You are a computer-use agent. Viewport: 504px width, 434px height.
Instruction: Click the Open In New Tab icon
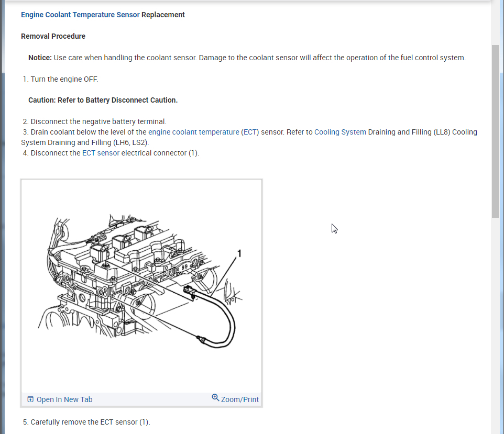click(x=30, y=399)
